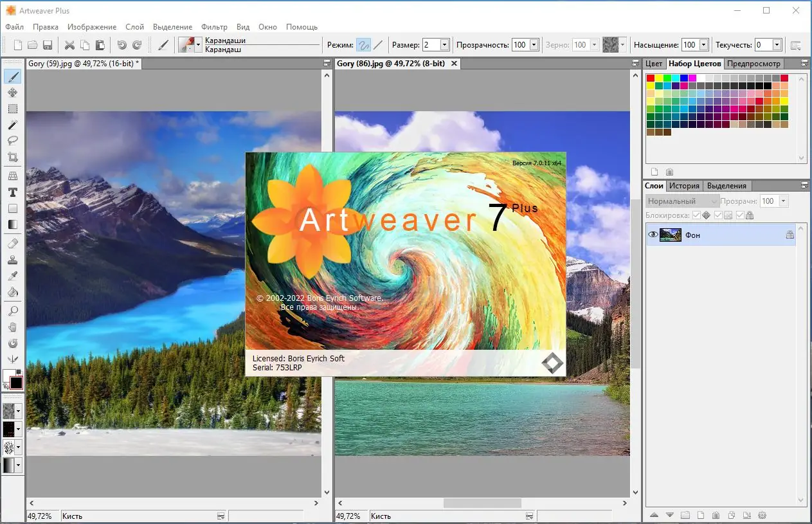Switch to the История tab
This screenshot has width=812, height=524.
point(684,185)
